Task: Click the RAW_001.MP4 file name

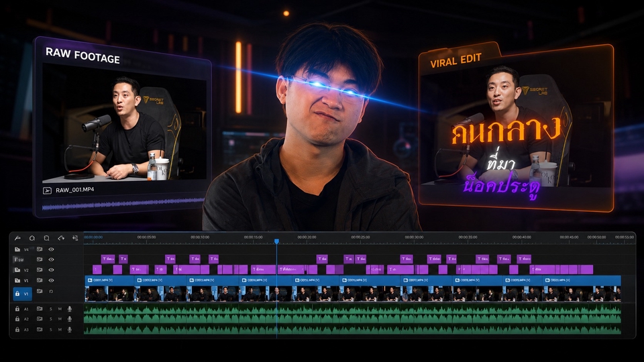Action: click(74, 190)
